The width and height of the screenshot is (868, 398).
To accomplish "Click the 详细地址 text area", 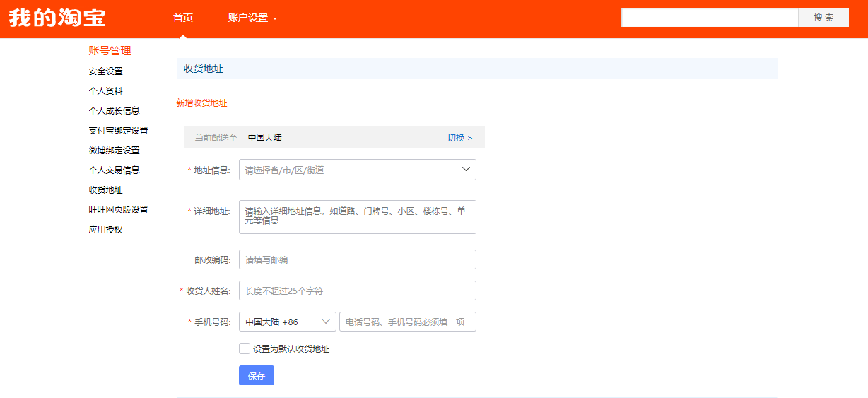I will click(x=358, y=217).
